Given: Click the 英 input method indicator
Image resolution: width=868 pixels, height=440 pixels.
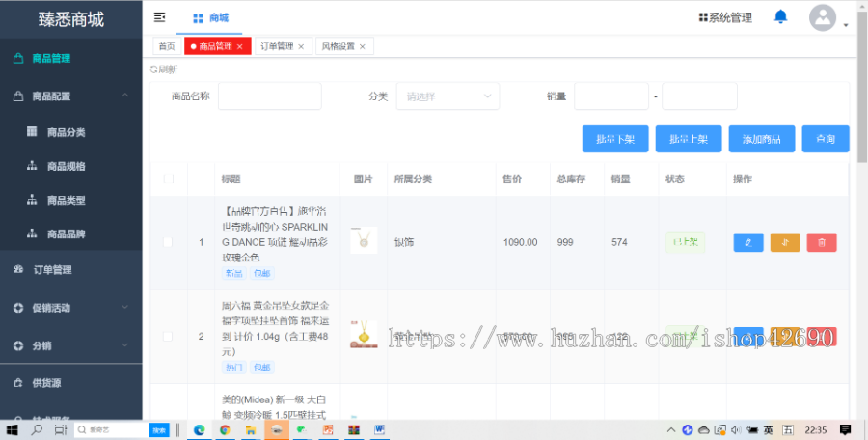Looking at the screenshot, I should tap(769, 430).
